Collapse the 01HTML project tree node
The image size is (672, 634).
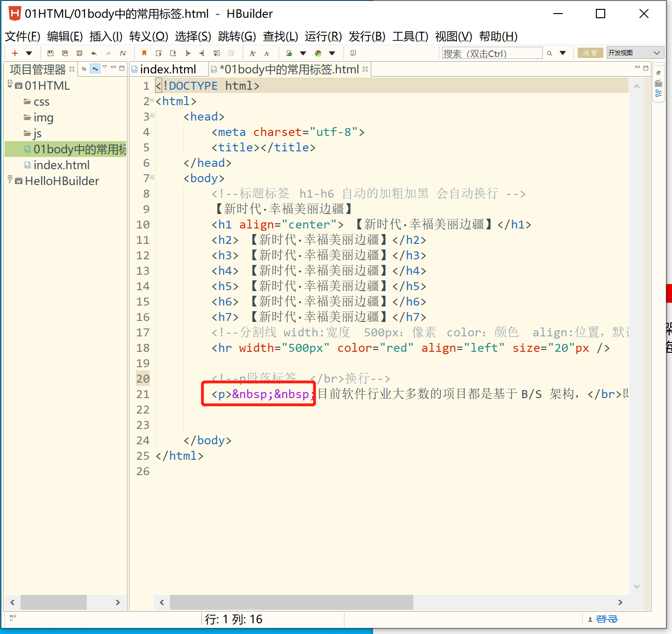click(x=10, y=84)
